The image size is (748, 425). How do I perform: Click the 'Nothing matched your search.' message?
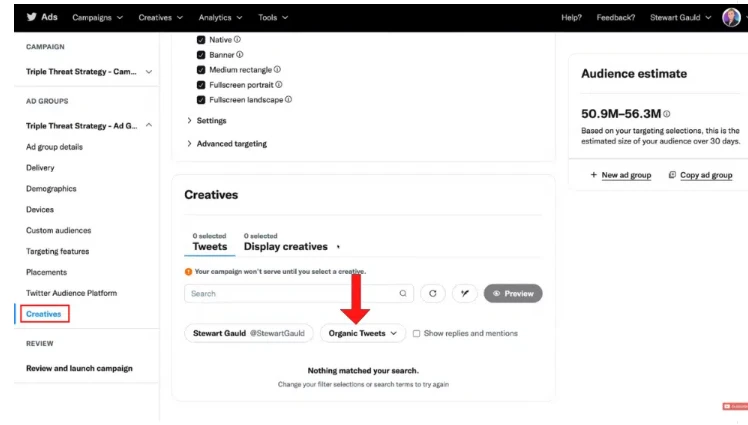[363, 371]
